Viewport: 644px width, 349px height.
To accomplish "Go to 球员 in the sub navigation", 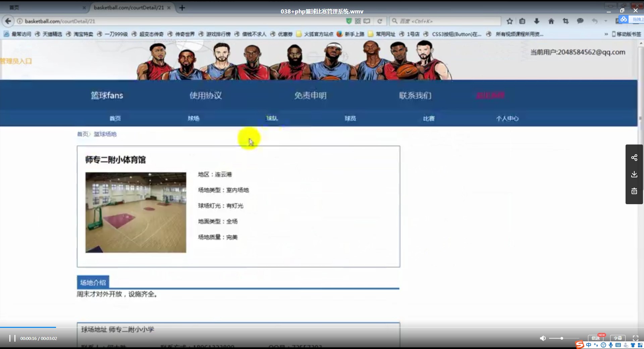I will tap(351, 118).
